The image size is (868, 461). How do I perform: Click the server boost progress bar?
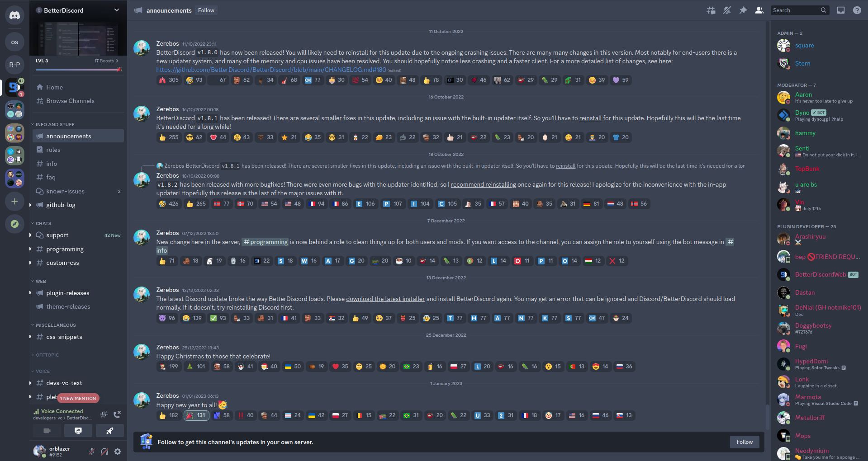pyautogui.click(x=78, y=70)
